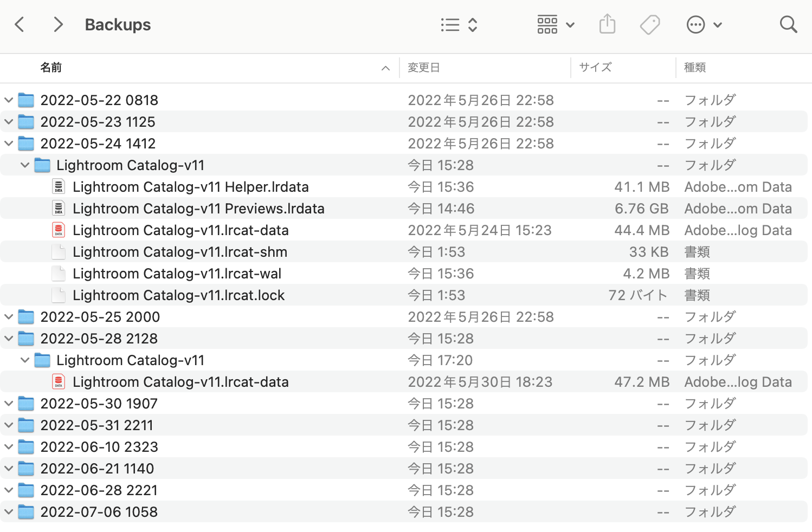Image resolution: width=812 pixels, height=532 pixels.
Task: Sort by the 種類 column header
Action: pyautogui.click(x=694, y=68)
